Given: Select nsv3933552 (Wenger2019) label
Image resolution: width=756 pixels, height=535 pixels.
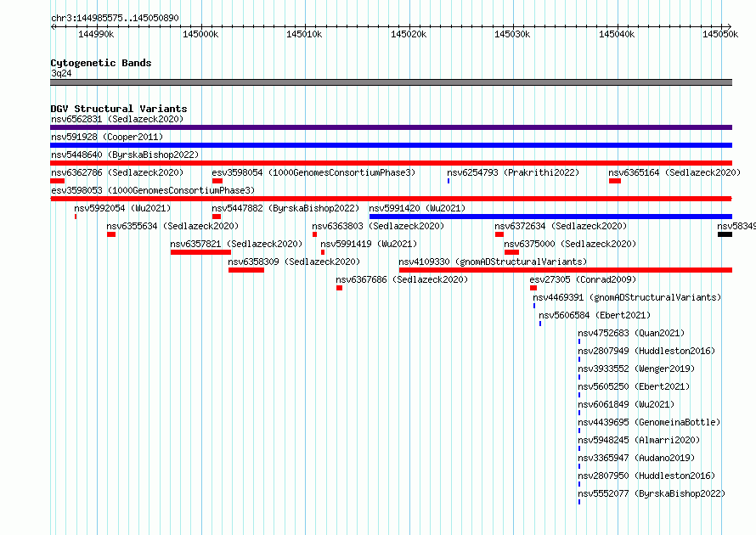Looking at the screenshot, I should 636,369.
